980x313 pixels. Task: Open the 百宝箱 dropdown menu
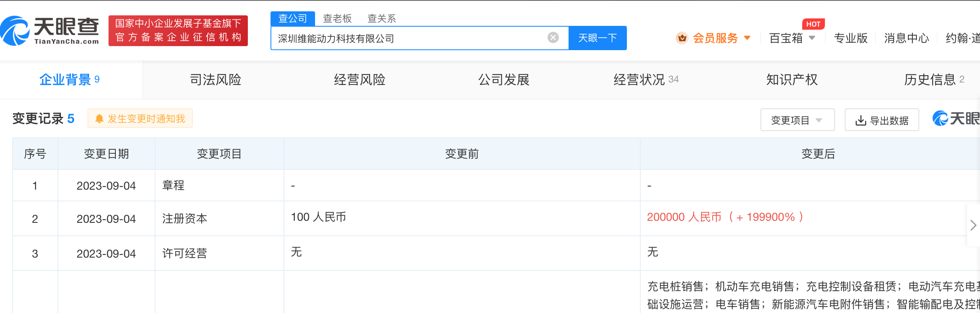(x=792, y=38)
